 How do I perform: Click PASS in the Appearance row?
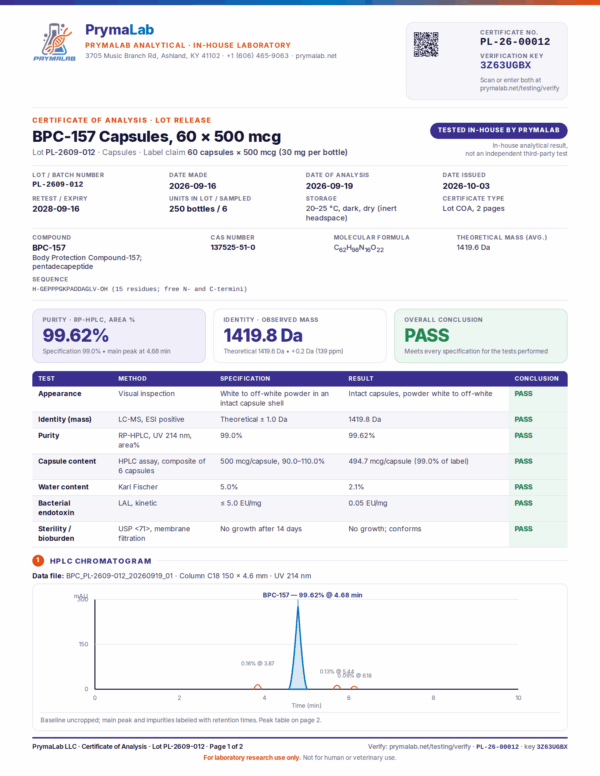523,394
